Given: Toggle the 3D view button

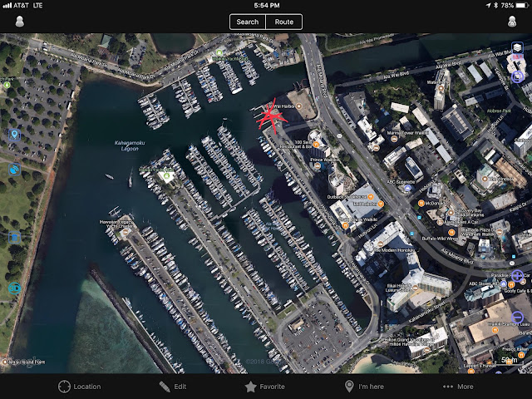Looking at the screenshot, I should click(14, 288).
